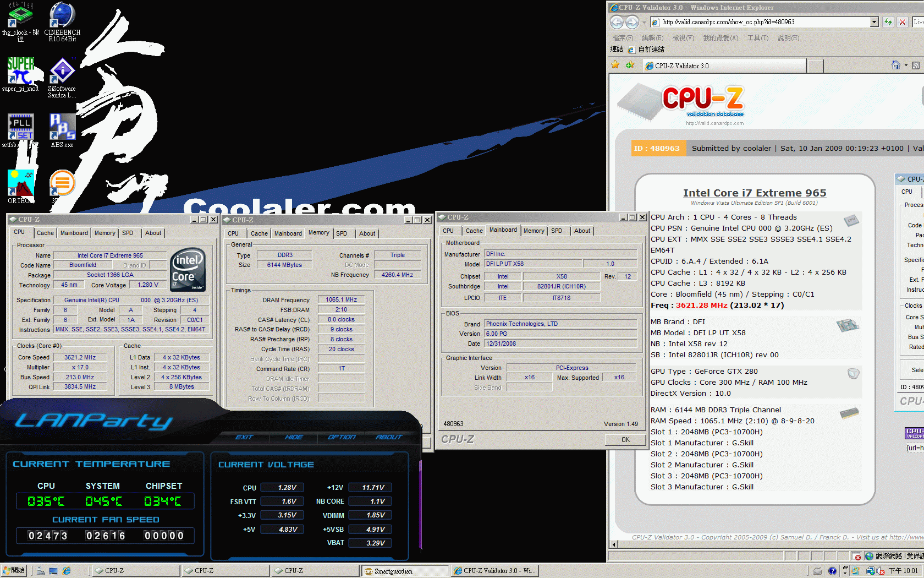Click Internet Explorer quick launch icon
924x578 pixels.
click(x=67, y=571)
